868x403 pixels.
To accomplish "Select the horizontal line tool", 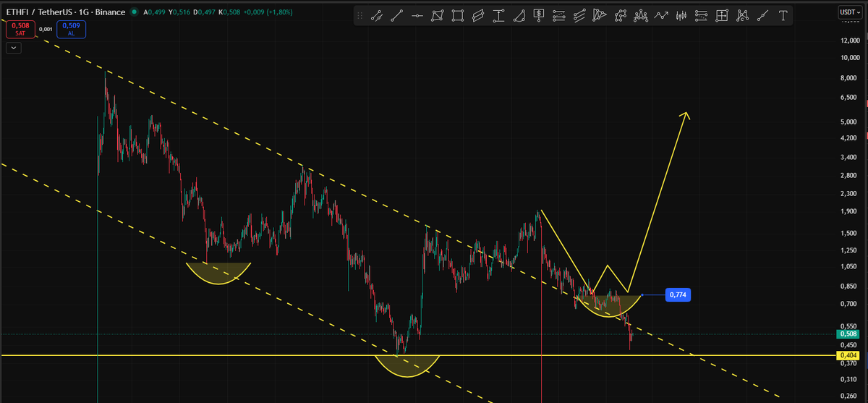I will [417, 15].
